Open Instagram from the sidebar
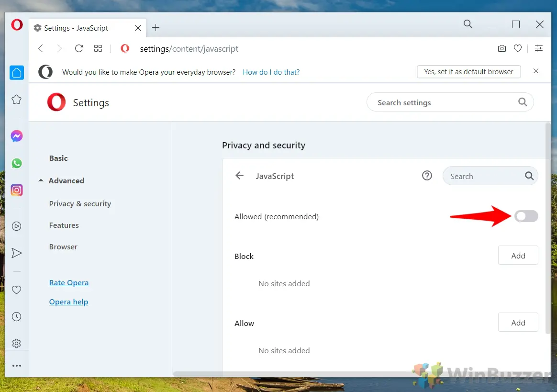Viewport: 557px width, 392px height. (17, 190)
